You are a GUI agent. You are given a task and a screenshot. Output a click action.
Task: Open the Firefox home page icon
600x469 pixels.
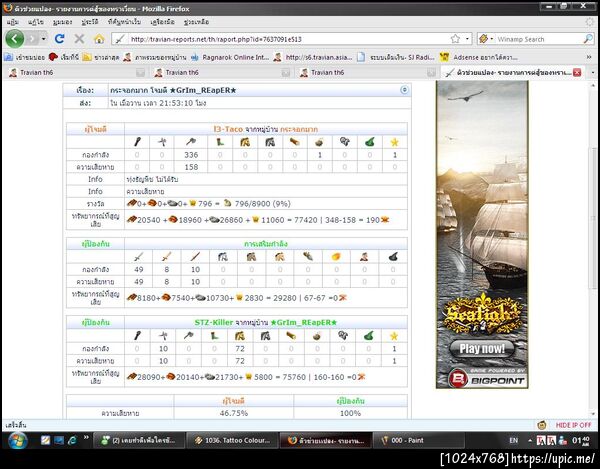point(99,39)
